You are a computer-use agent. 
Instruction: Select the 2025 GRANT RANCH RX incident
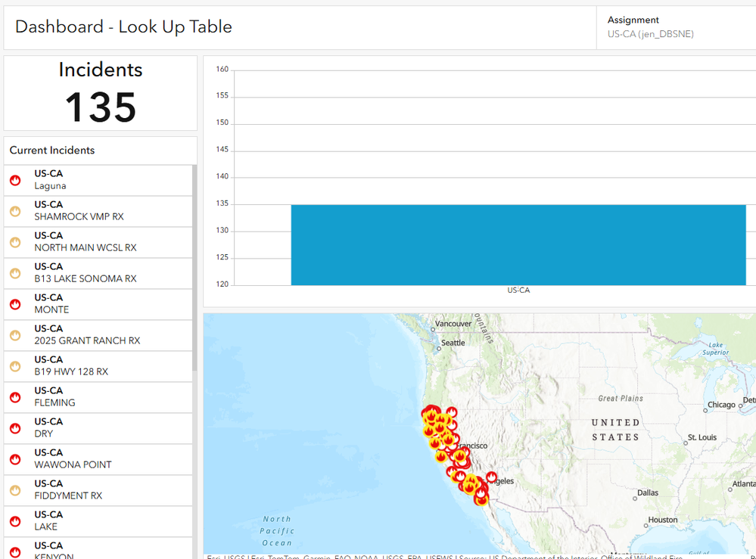point(87,335)
